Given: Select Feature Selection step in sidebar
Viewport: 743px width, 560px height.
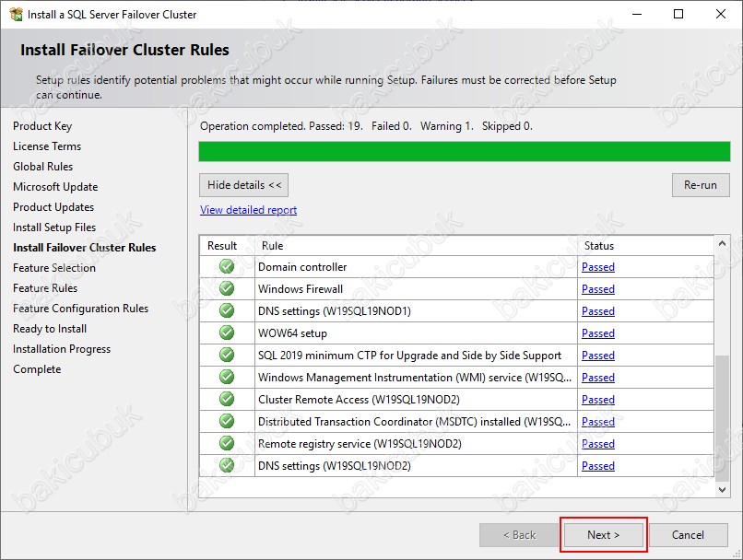Looking at the screenshot, I should coord(54,268).
